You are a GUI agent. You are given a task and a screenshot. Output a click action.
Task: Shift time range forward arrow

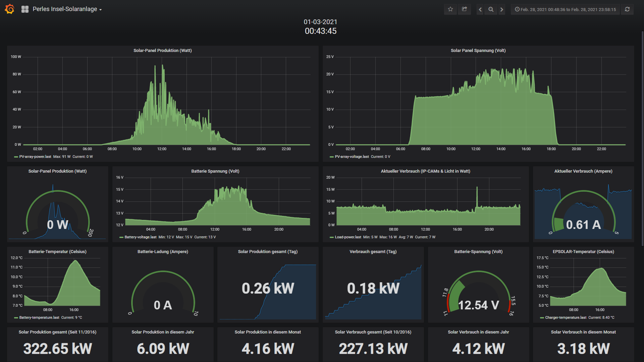pyautogui.click(x=502, y=9)
